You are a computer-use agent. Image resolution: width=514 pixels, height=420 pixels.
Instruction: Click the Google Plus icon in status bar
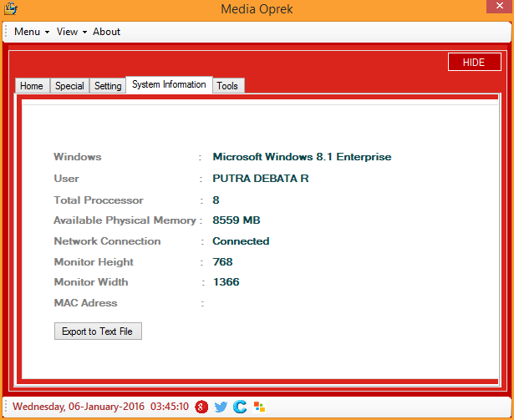point(201,407)
